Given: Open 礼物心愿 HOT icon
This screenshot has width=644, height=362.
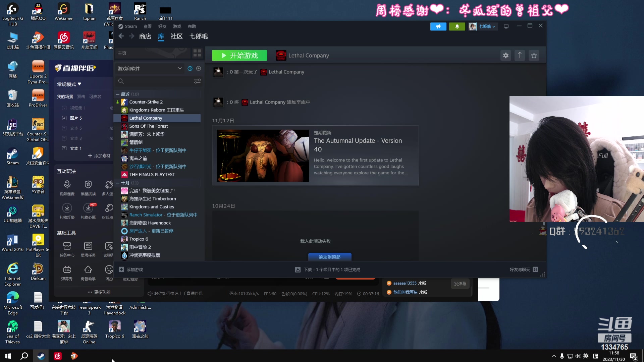Looking at the screenshot, I should [88, 211].
